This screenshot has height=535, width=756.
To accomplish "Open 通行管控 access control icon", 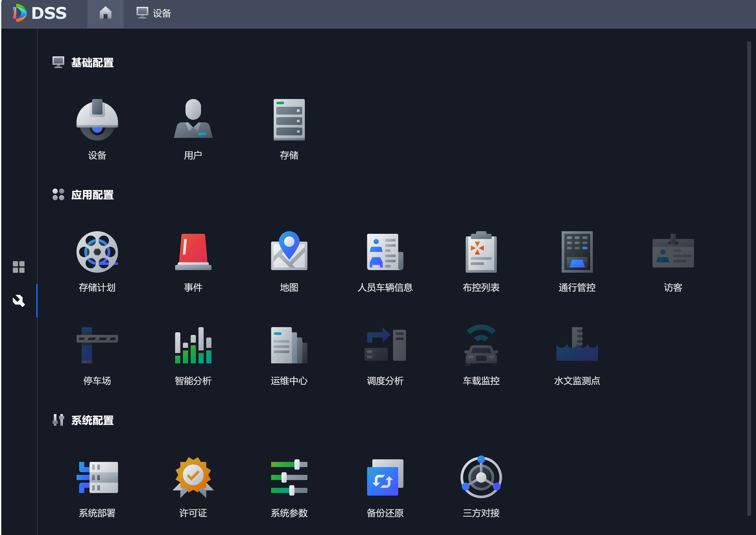I will pyautogui.click(x=577, y=252).
